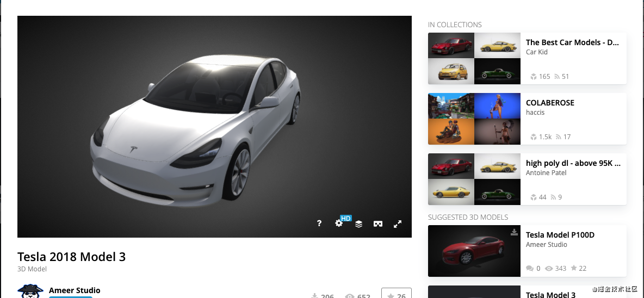Click the Tesla 2018 Model 3 title
The image size is (644, 298).
point(71,257)
